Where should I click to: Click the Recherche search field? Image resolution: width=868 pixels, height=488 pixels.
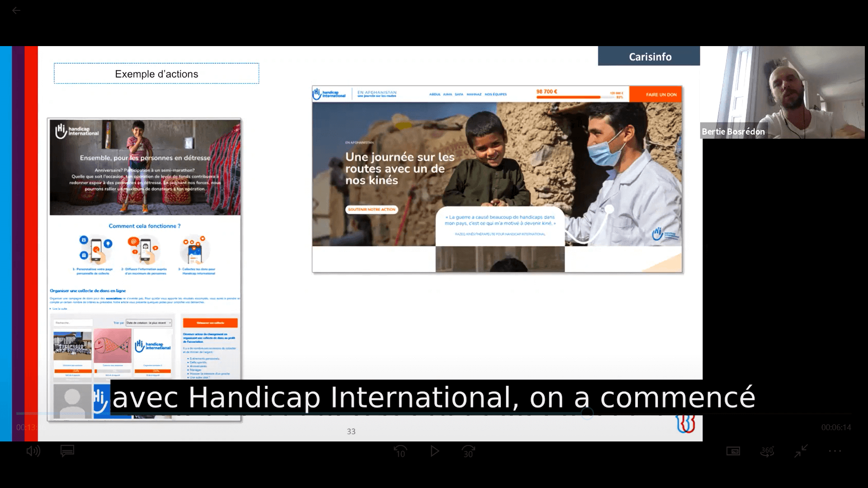[73, 323]
